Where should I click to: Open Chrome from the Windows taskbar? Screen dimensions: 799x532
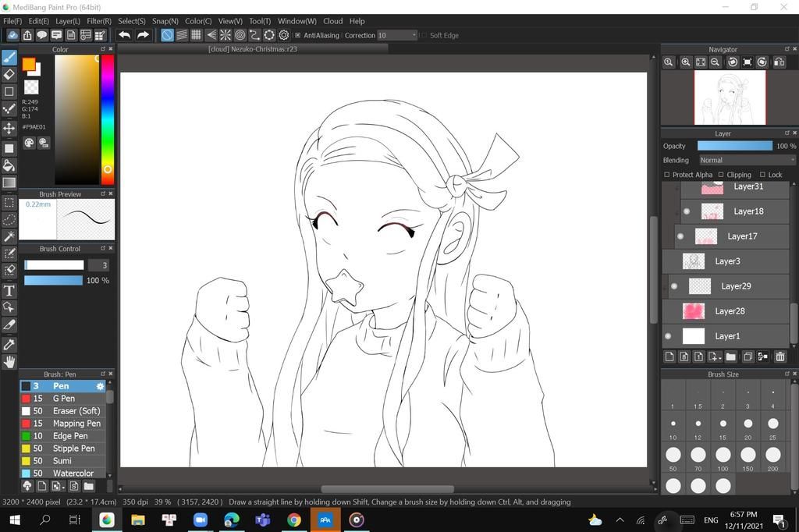click(294, 520)
